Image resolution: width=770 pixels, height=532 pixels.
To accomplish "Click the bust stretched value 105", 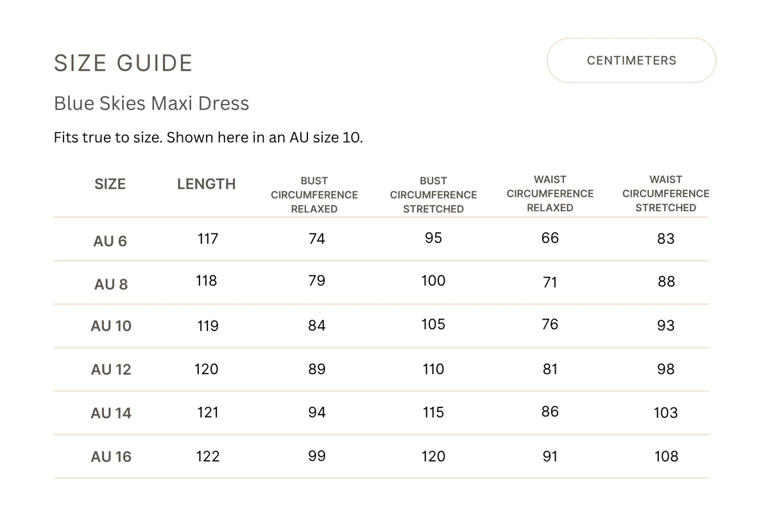I will point(433,325).
